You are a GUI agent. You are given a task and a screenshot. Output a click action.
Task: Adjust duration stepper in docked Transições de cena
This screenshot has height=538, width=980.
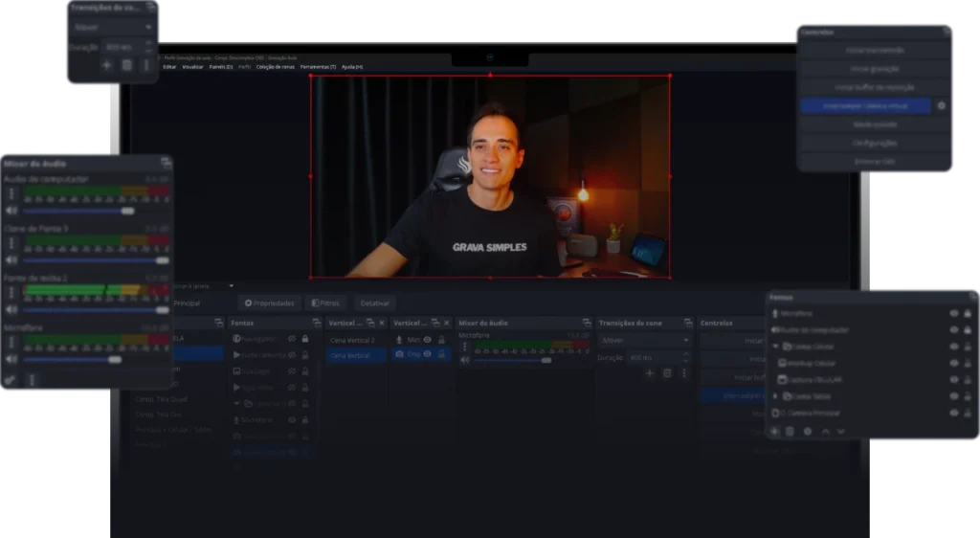tap(685, 357)
